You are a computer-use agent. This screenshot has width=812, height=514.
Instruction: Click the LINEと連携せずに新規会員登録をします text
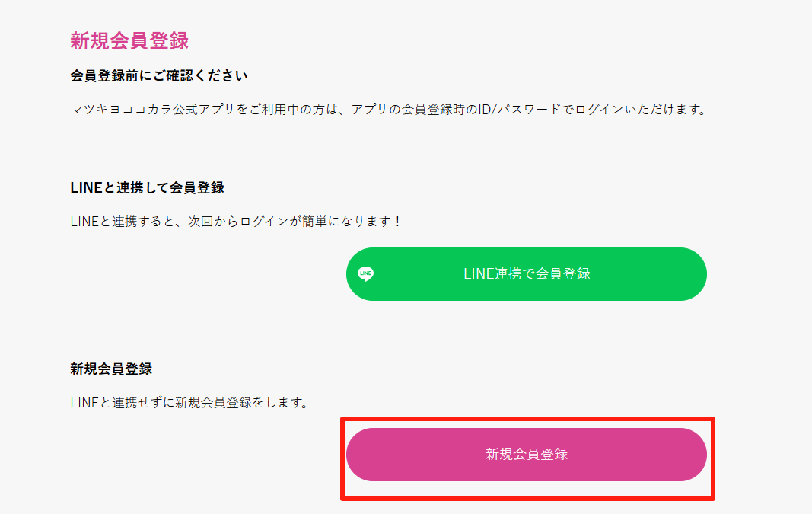(x=189, y=403)
